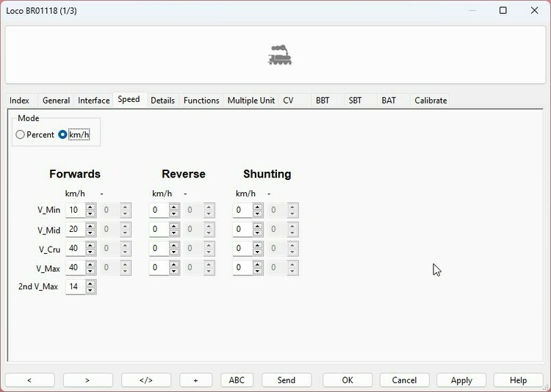This screenshot has height=392, width=551.
Task: Open the Functions tab
Action: (201, 101)
